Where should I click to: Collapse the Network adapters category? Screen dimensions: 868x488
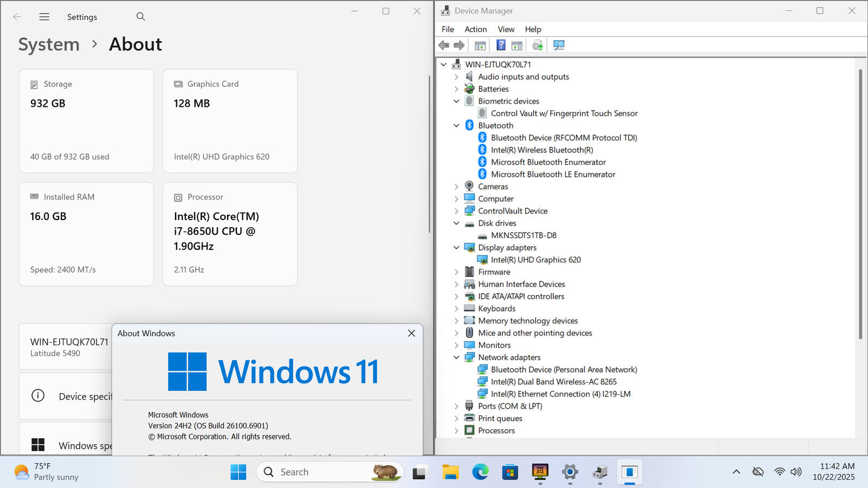(456, 357)
